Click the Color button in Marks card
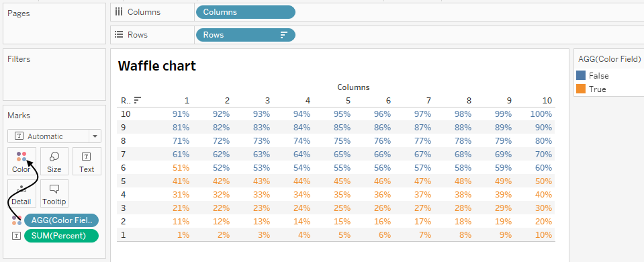Image resolution: width=644 pixels, height=262 pixels. coord(21,161)
